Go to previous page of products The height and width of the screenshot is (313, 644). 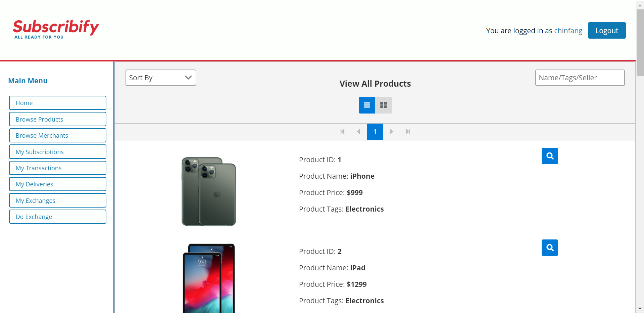tap(359, 132)
